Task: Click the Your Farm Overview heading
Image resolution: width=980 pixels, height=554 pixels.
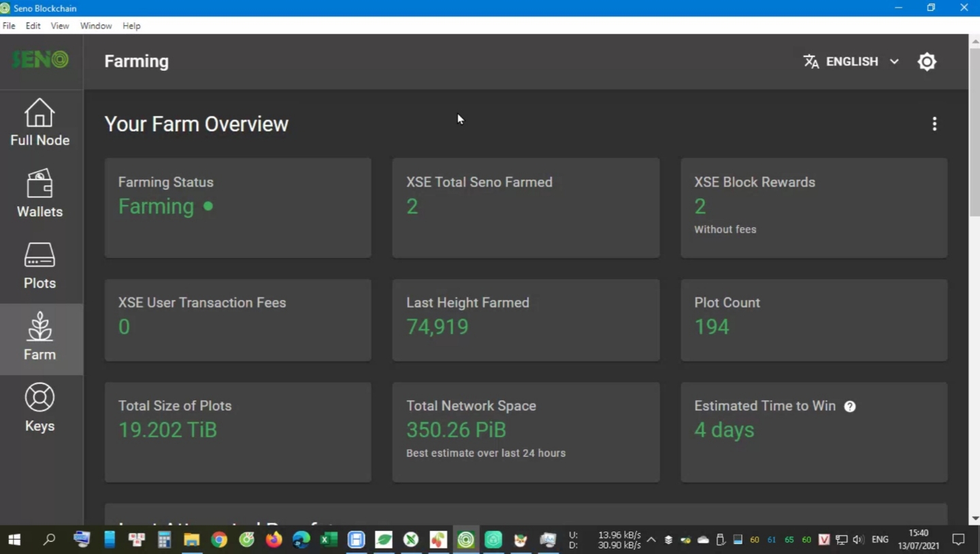Action: click(197, 124)
